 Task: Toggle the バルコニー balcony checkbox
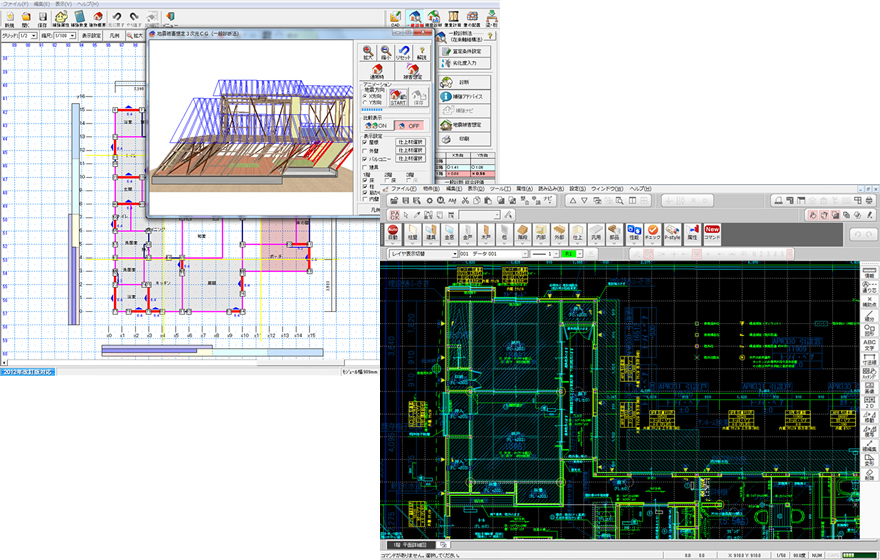(365, 159)
